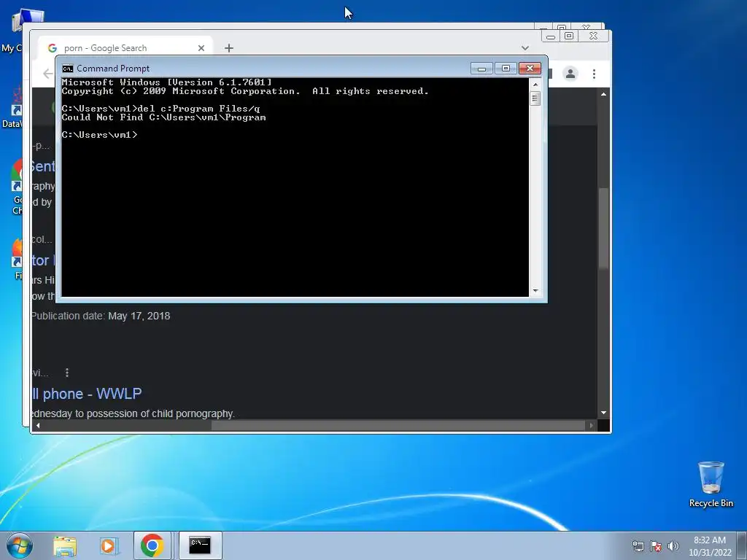Open Command Prompt window system menu icon
Image resolution: width=747 pixels, height=560 pixels.
coord(68,69)
